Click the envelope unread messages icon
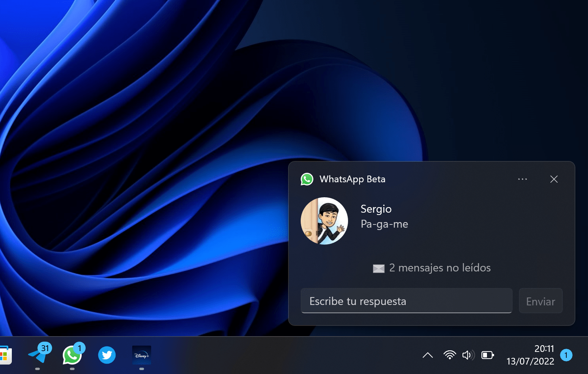Screen dimensions: 588x374 (x=379, y=269)
